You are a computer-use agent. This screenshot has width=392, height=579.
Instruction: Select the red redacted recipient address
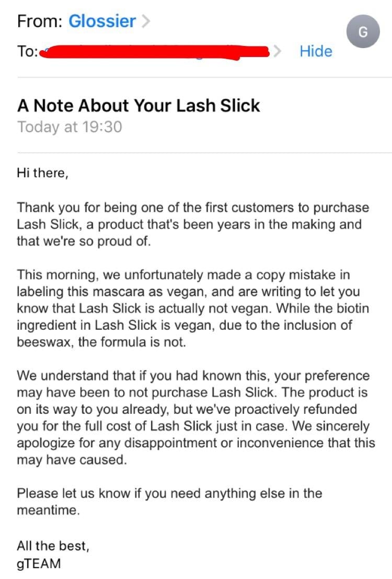[x=154, y=52]
